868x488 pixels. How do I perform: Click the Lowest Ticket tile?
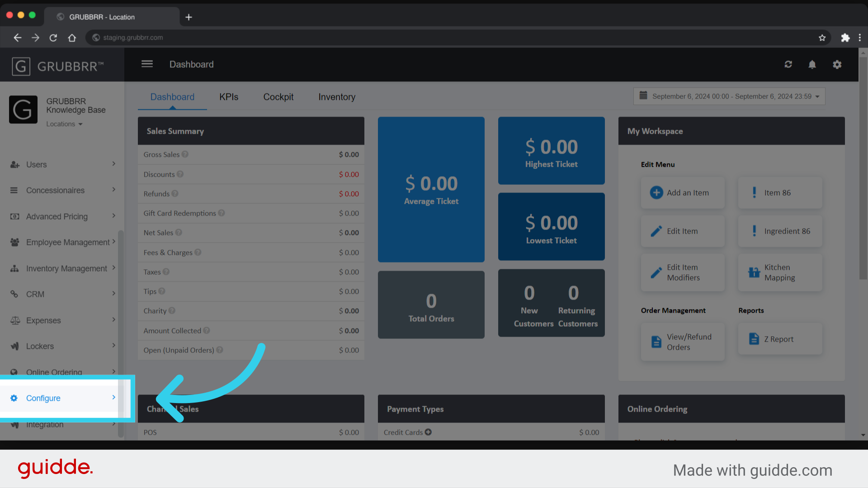[552, 226]
